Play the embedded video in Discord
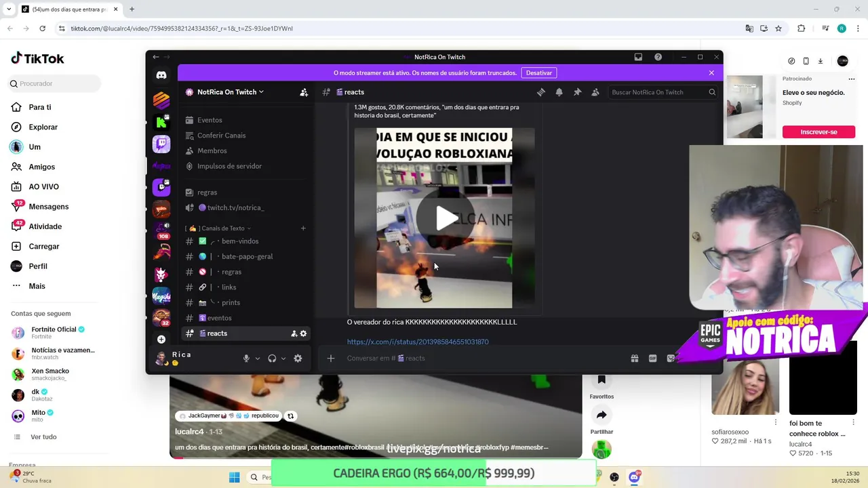Image resolution: width=868 pixels, height=488 pixels. [x=445, y=218]
